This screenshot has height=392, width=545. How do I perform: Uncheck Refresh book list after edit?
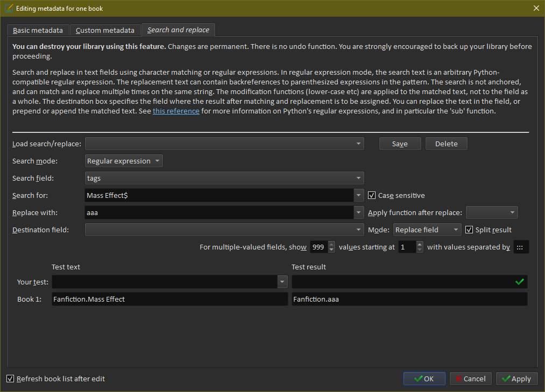tap(10, 379)
